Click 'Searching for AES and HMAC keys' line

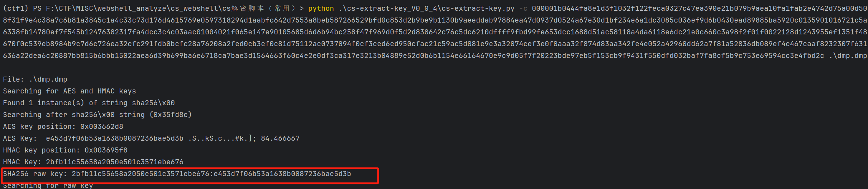[70, 91]
